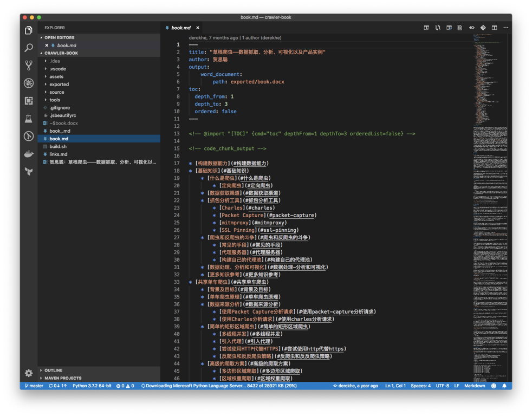Open the Source Control view
The image size is (532, 416).
29,66
